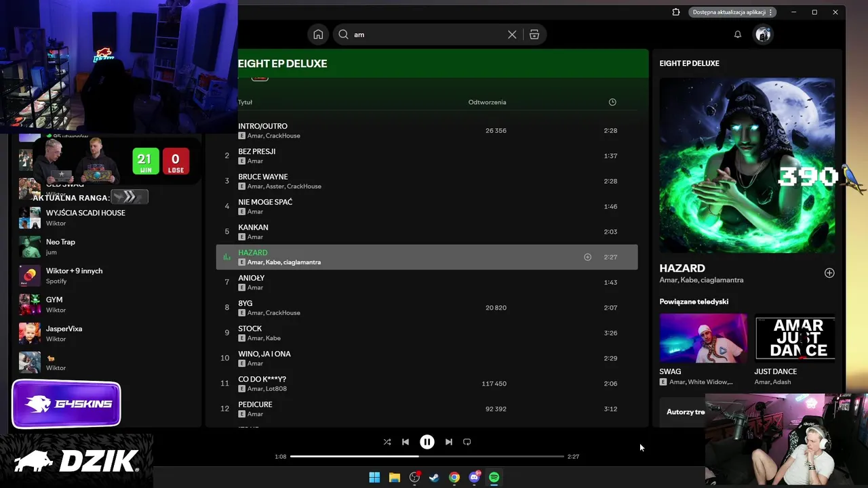
Task: Add HAZARD row to liked songs
Action: pos(588,257)
